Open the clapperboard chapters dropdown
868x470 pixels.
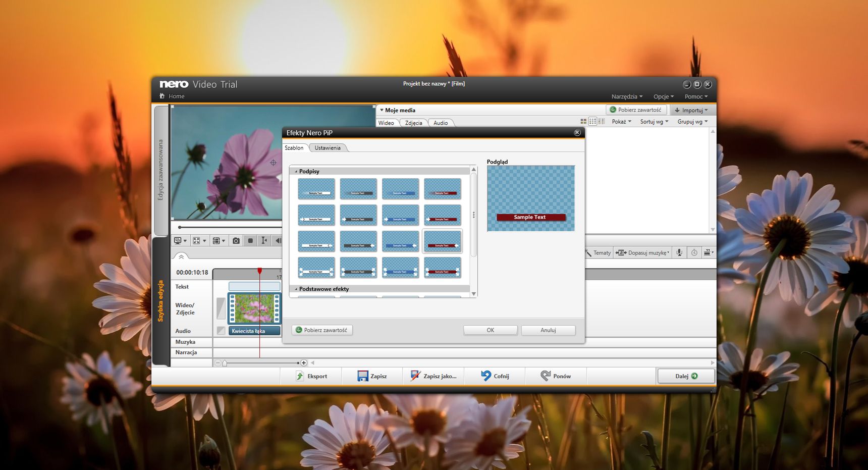point(709,252)
